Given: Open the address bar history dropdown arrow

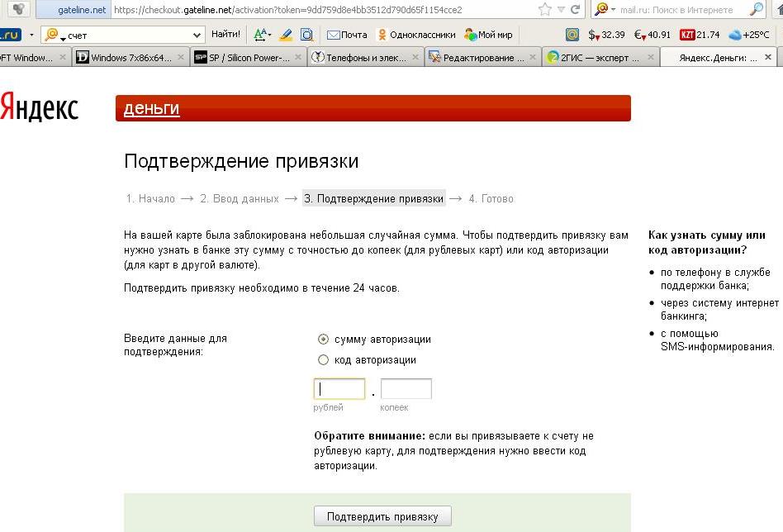Looking at the screenshot, I should (x=562, y=9).
